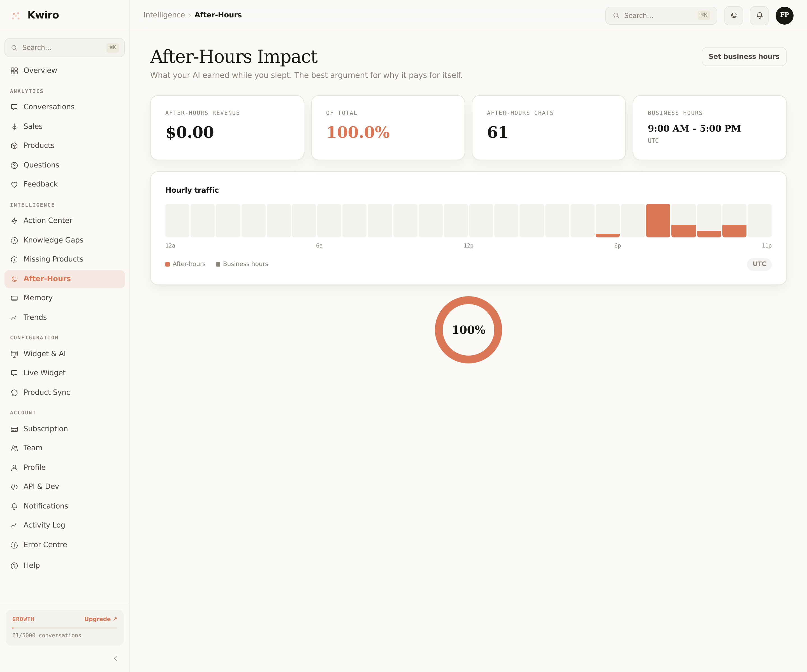807x672 pixels.
Task: Click the UTC timezone badge in chart
Action: point(759,264)
